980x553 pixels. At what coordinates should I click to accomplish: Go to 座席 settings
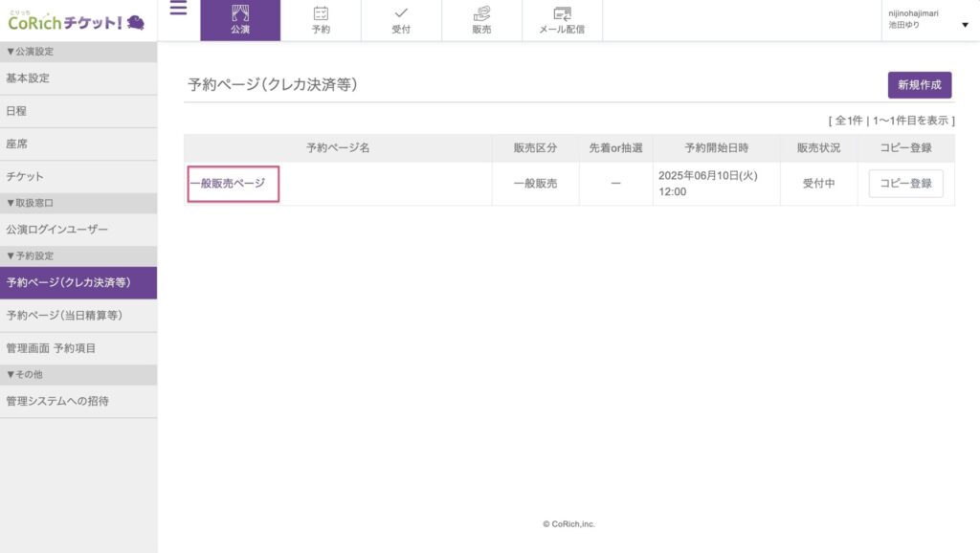pyautogui.click(x=16, y=144)
